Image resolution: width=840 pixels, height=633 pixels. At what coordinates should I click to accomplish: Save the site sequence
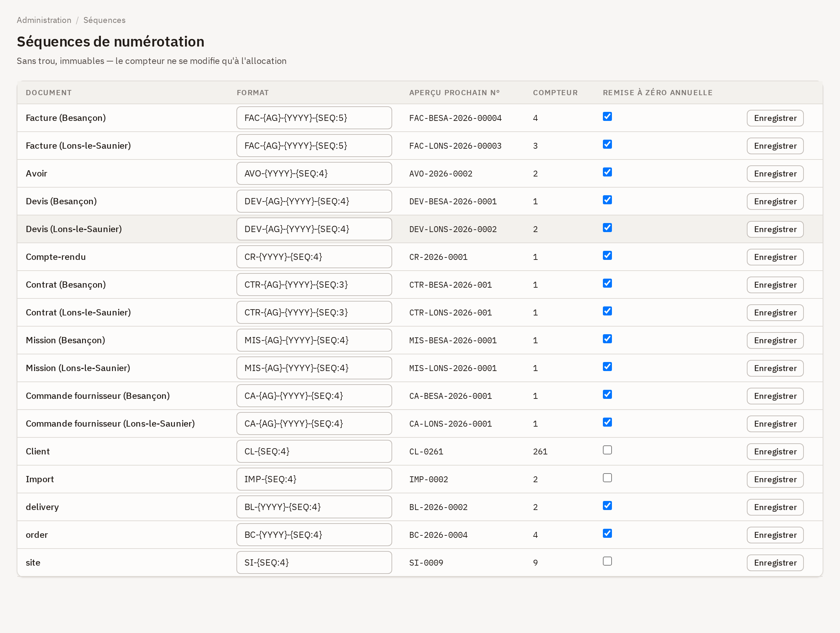pyautogui.click(x=775, y=563)
